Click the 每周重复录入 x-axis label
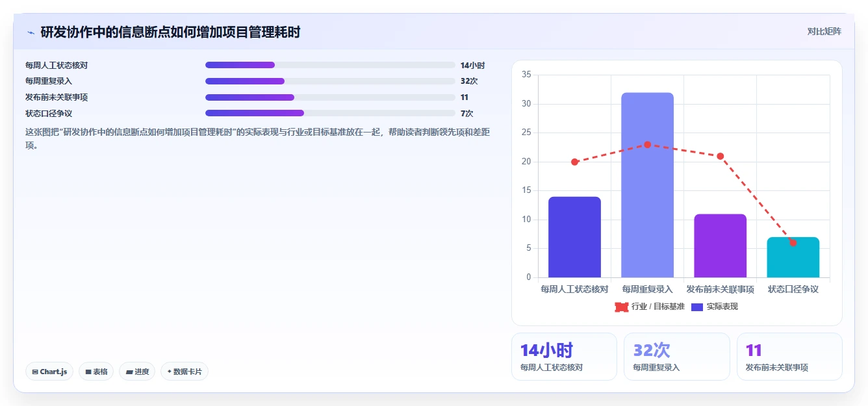868x406 pixels. point(647,289)
